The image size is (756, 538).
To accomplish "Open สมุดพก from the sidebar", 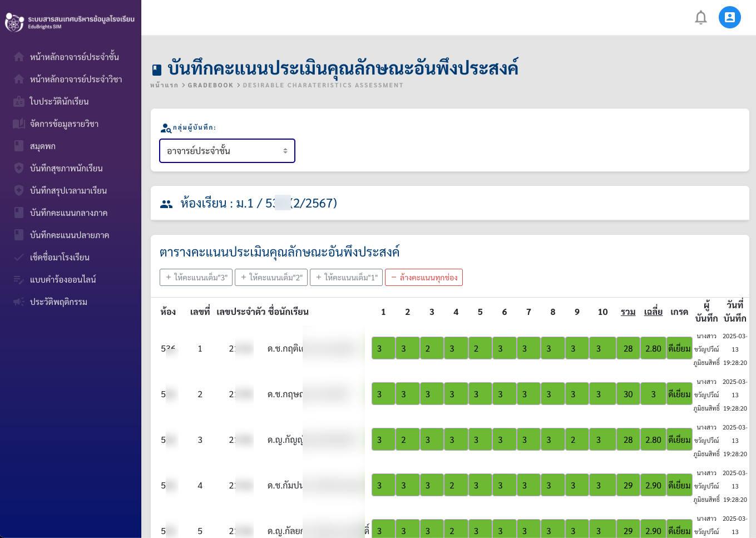I will [43, 146].
